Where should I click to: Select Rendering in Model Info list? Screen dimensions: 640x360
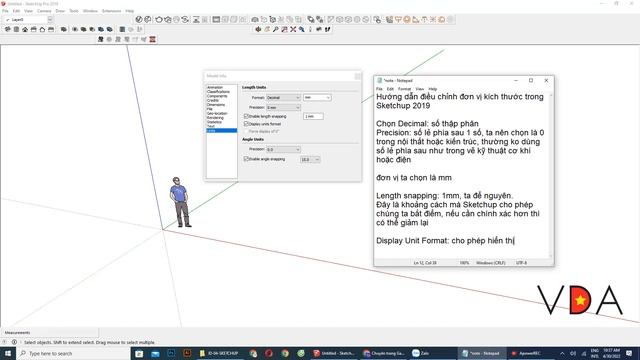tap(215, 118)
